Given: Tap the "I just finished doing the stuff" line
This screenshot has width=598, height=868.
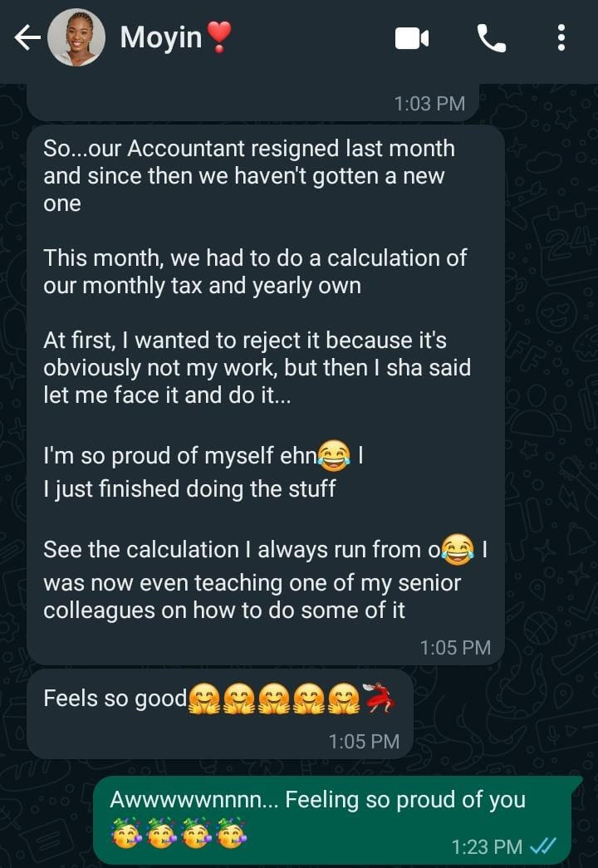Looking at the screenshot, I should (189, 488).
